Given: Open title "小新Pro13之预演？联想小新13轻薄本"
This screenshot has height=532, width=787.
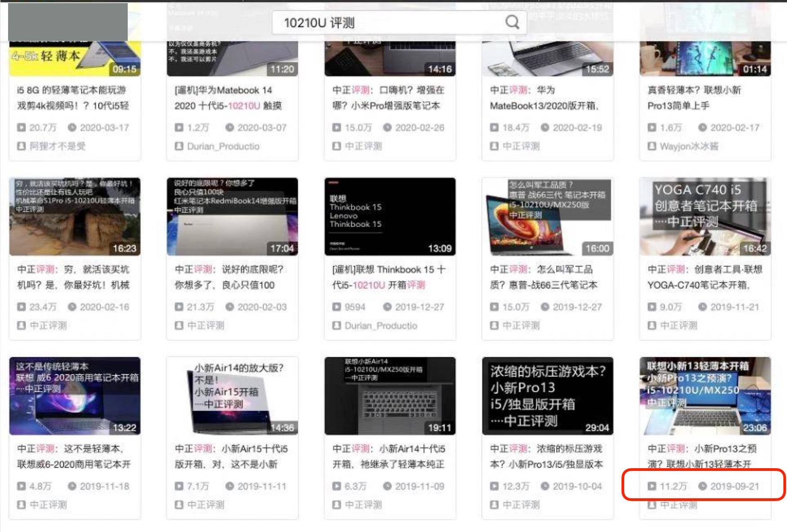Looking at the screenshot, I should [x=702, y=457].
